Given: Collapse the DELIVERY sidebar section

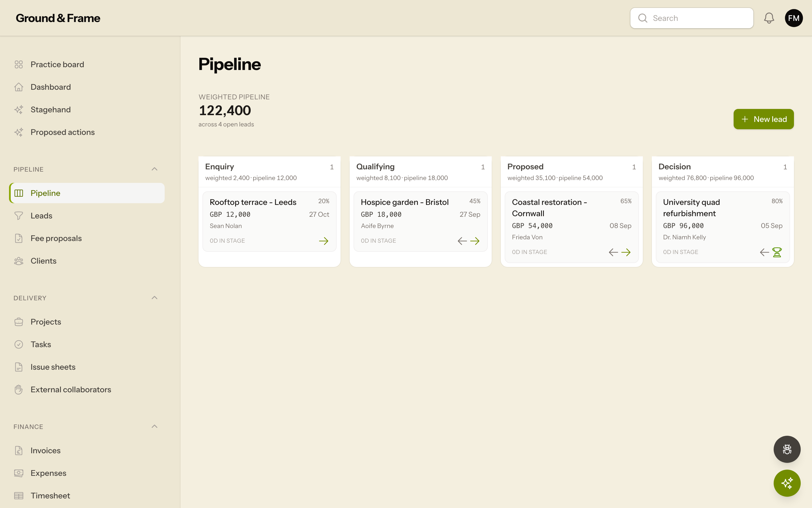Looking at the screenshot, I should click(x=154, y=298).
